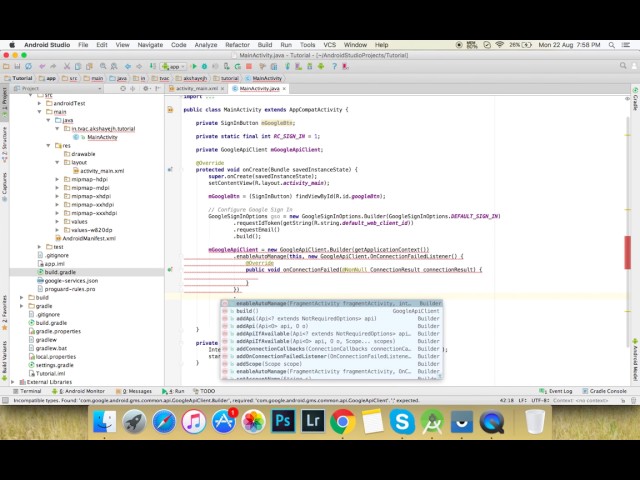The height and width of the screenshot is (480, 640).
Task: Open the Refactor menu
Action: point(237,45)
